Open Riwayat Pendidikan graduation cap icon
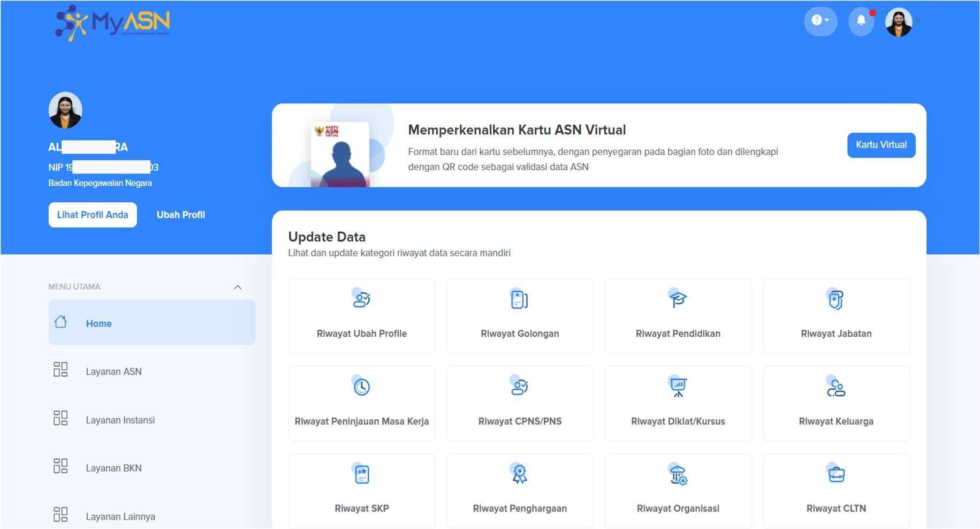The image size is (980, 529). click(677, 298)
